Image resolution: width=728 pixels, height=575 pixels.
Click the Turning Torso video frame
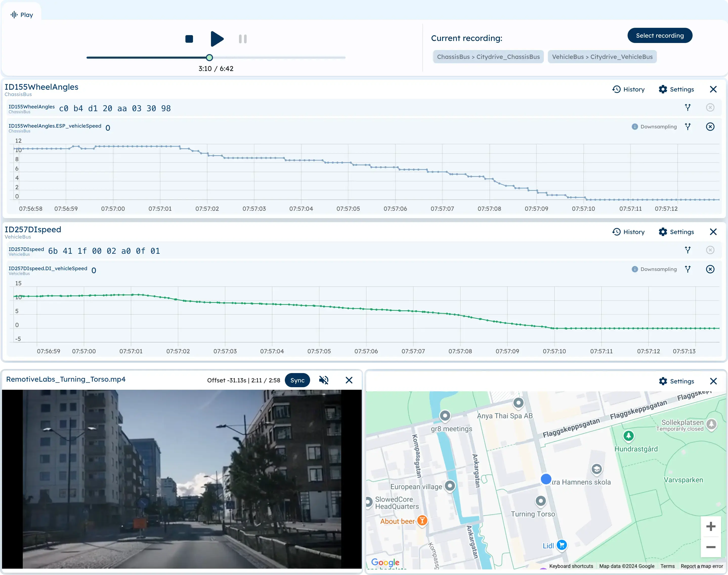pos(182,479)
